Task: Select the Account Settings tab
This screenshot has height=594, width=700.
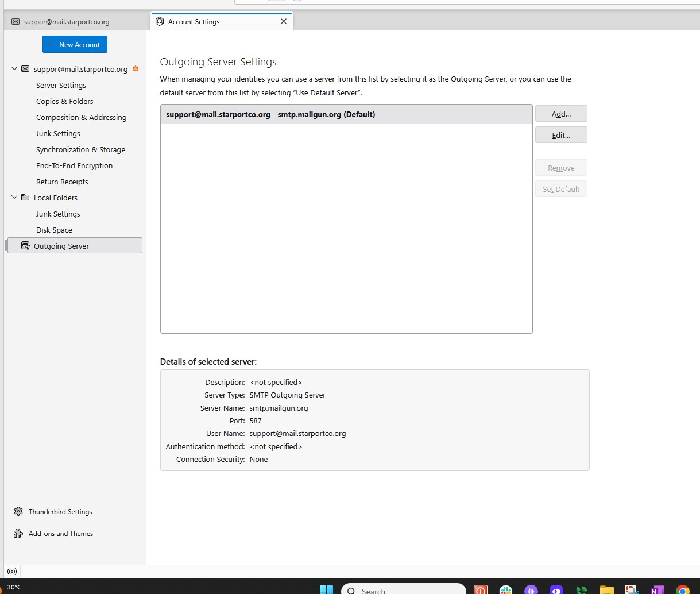Action: (x=222, y=22)
